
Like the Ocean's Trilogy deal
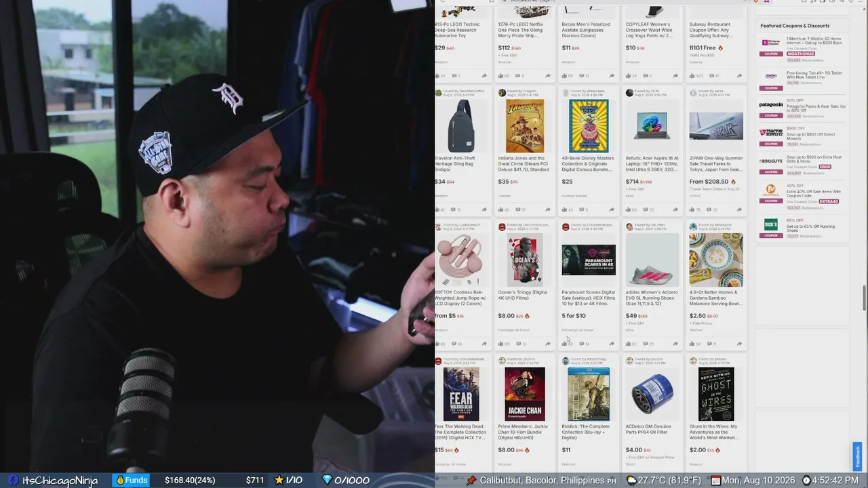(x=501, y=344)
